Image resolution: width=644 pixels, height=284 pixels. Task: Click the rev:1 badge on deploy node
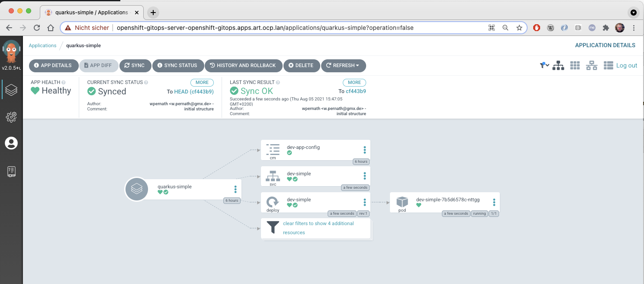[x=363, y=213]
